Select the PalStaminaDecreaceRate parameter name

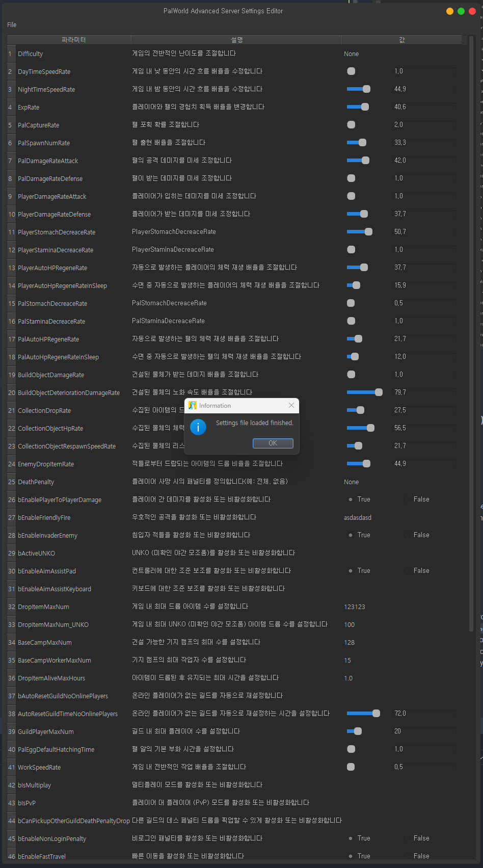[x=51, y=322]
